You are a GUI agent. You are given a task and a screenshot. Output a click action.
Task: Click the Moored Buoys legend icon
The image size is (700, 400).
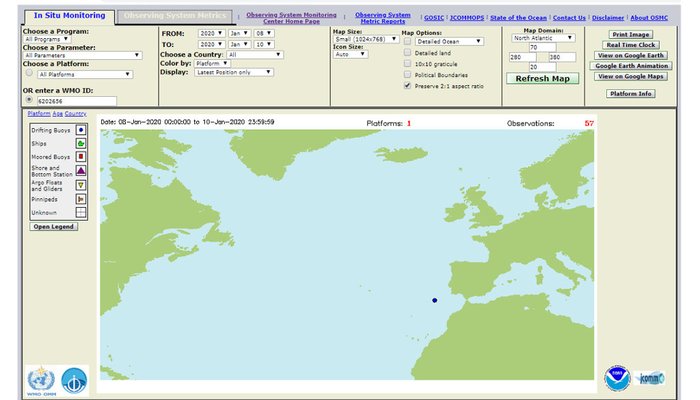pos(80,158)
